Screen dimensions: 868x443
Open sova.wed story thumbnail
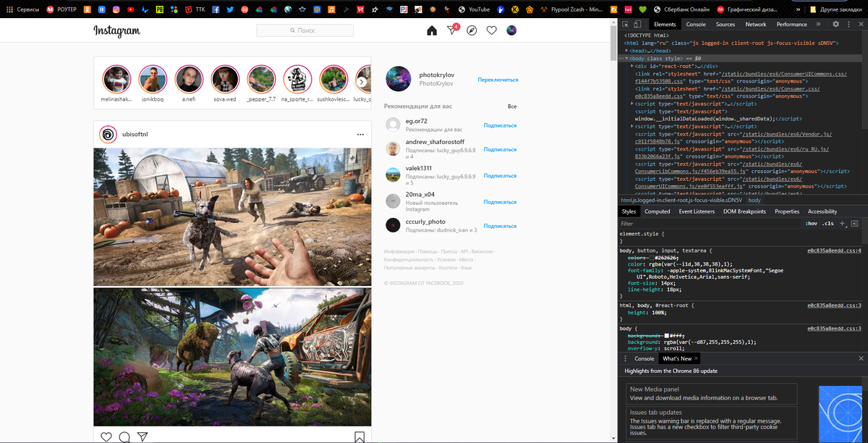click(x=224, y=78)
